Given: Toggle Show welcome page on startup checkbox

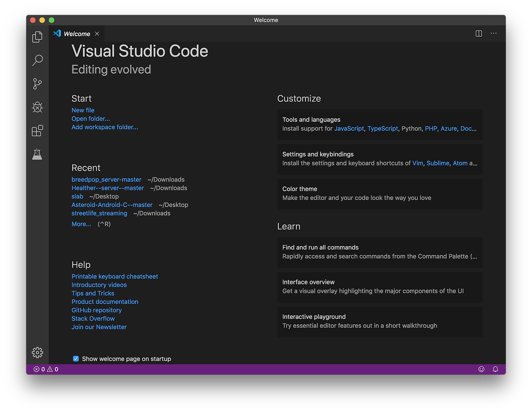Looking at the screenshot, I should pyautogui.click(x=76, y=359).
